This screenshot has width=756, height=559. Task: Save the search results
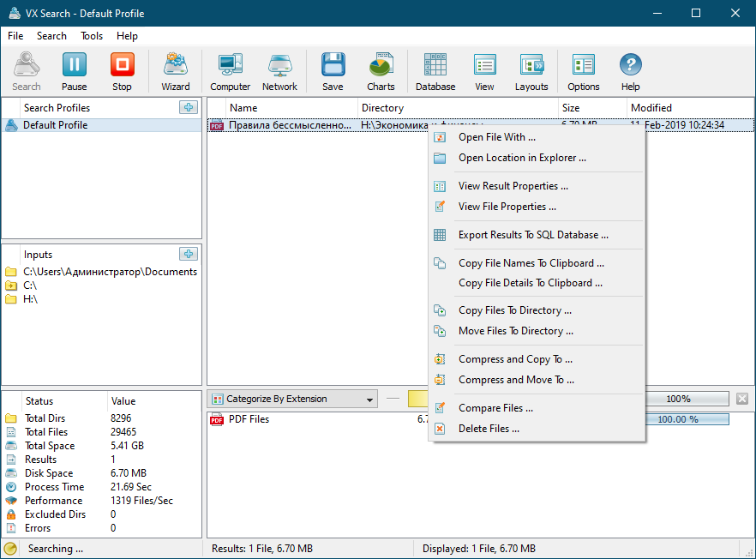(333, 72)
